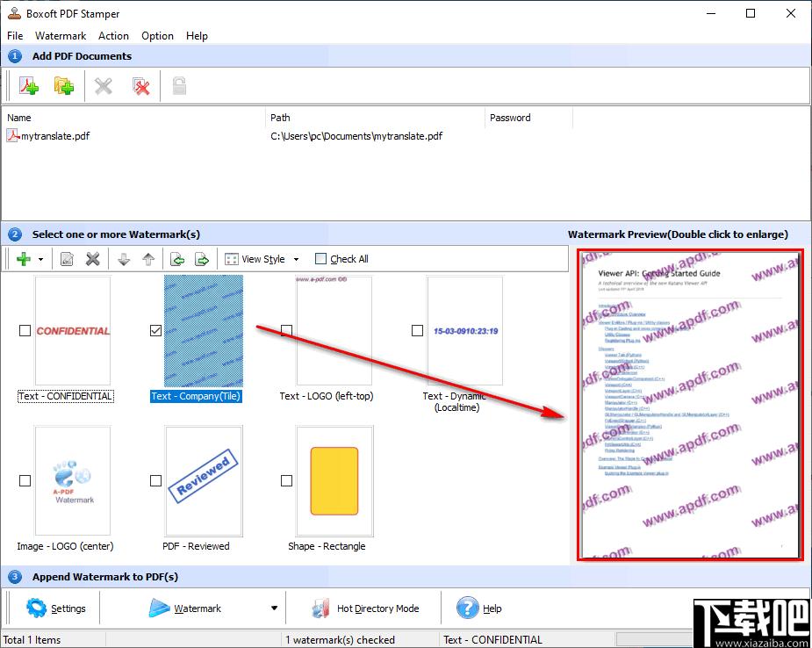Check the Text - CONFIDENTIAL watermark checkbox
The image size is (812, 648).
pyautogui.click(x=25, y=330)
